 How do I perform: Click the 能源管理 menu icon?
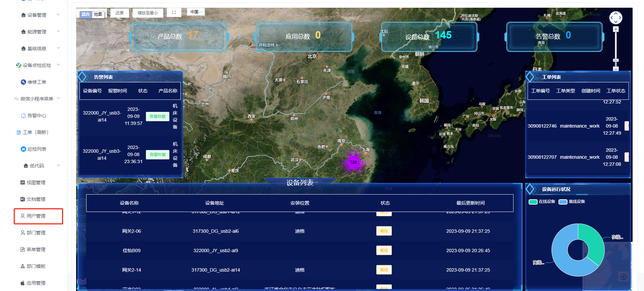tap(23, 32)
